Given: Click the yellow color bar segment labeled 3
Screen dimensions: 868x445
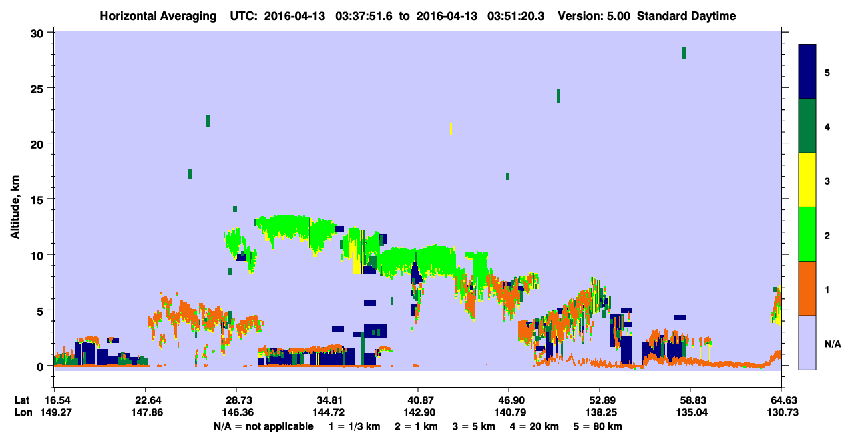Looking at the screenshot, I should point(807,180).
